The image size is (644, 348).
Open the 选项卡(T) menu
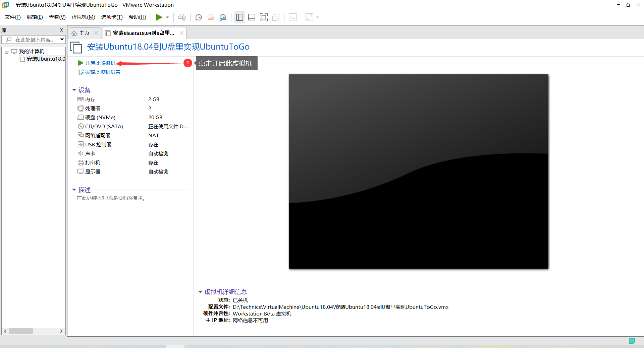tap(112, 17)
